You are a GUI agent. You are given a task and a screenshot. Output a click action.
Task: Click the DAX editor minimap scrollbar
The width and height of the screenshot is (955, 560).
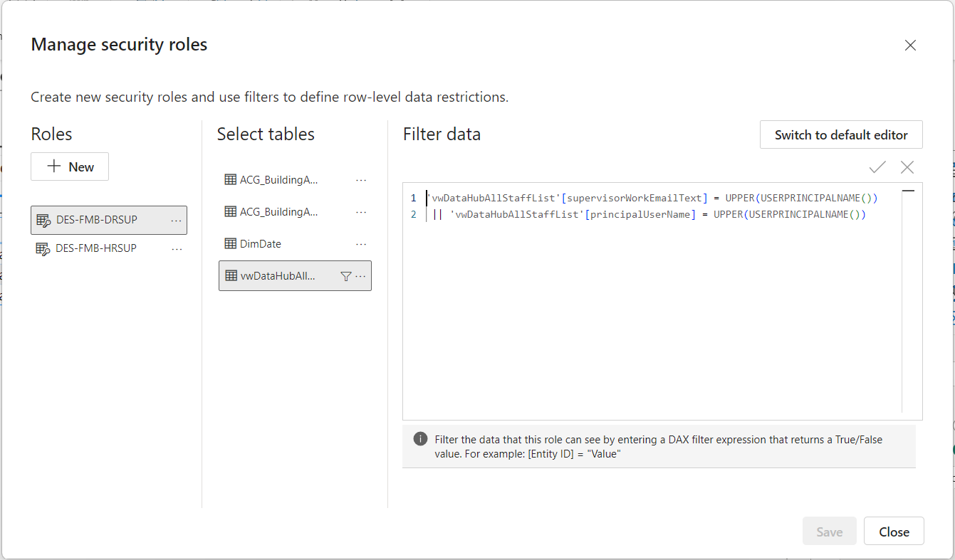[x=909, y=299]
